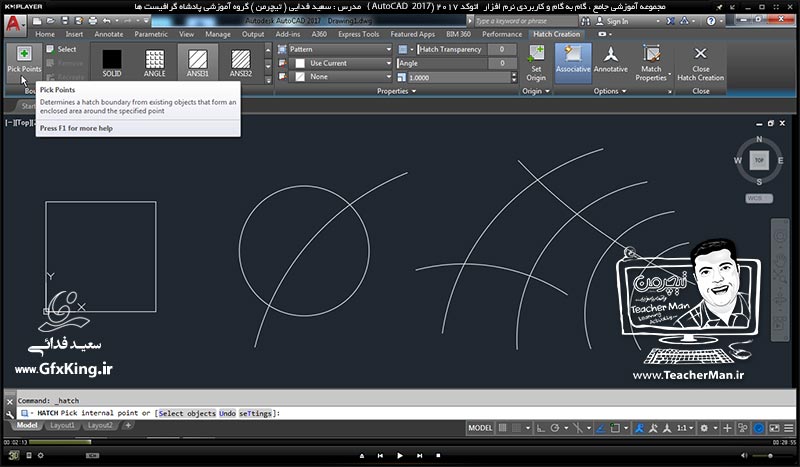The height and width of the screenshot is (467, 800).
Task: Click the New drawing icon in Quick Access toolbar
Action: [37, 21]
